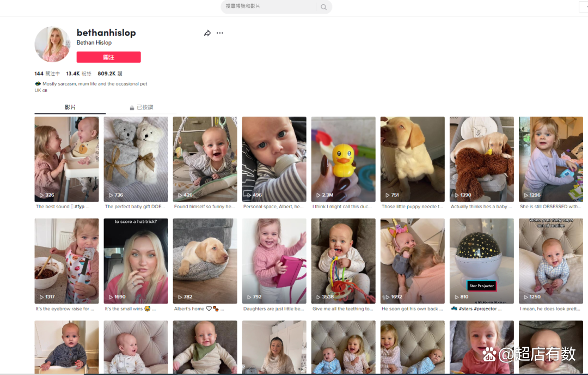Click the Star Projector label overlay
This screenshot has width=588, height=375.
[481, 286]
